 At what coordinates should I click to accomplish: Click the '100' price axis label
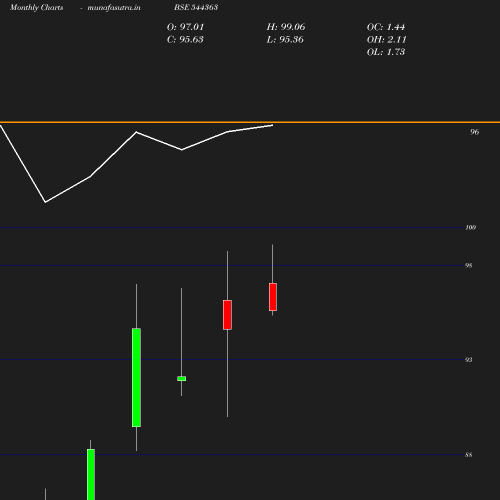[x=471, y=227]
